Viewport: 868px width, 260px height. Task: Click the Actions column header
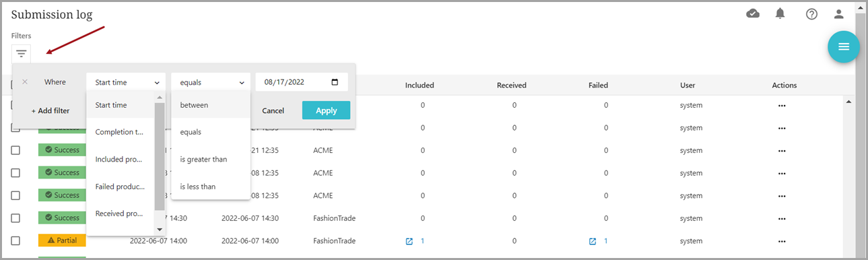(784, 86)
